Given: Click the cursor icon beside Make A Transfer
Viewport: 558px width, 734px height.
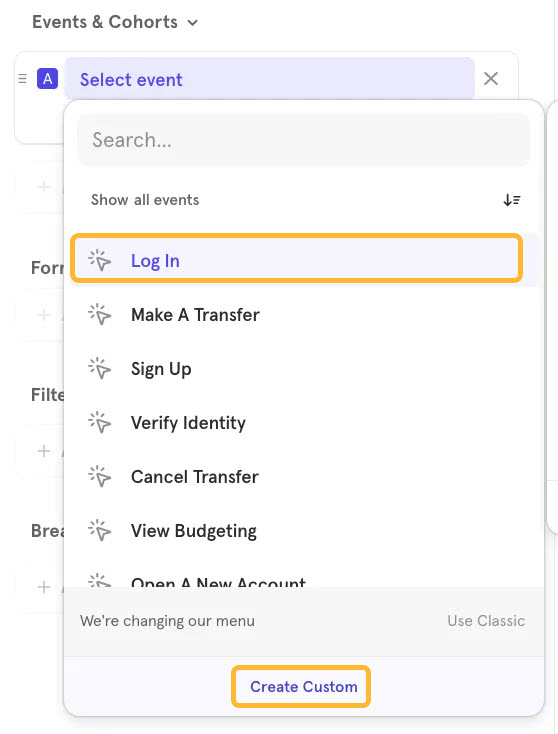Looking at the screenshot, I should pos(100,315).
